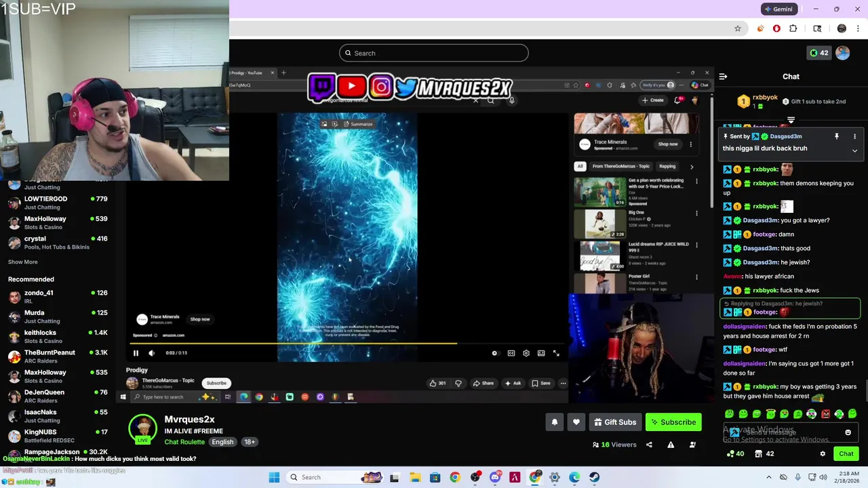The width and height of the screenshot is (868, 488).
Task: Select From ThereGoMarcus - Topic chip
Action: pos(621,166)
